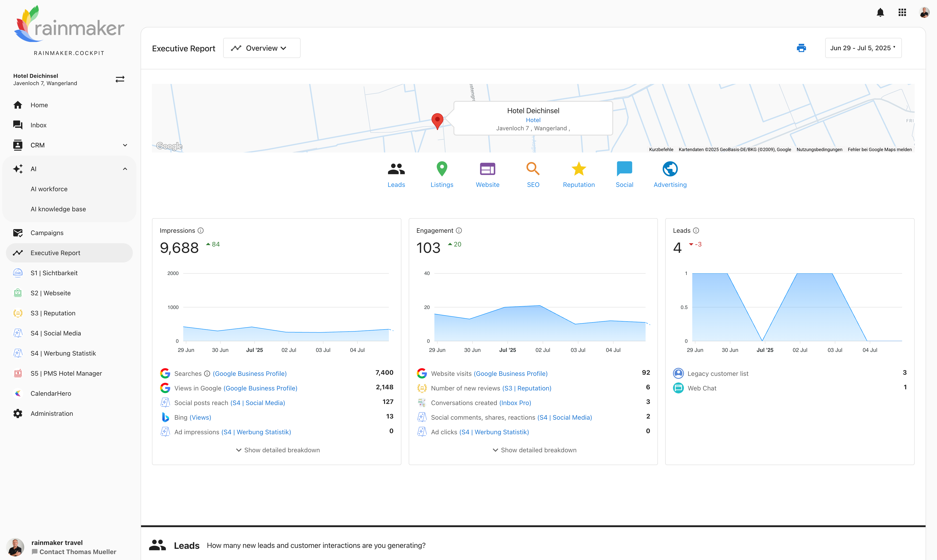Click the print report icon

tap(801, 48)
